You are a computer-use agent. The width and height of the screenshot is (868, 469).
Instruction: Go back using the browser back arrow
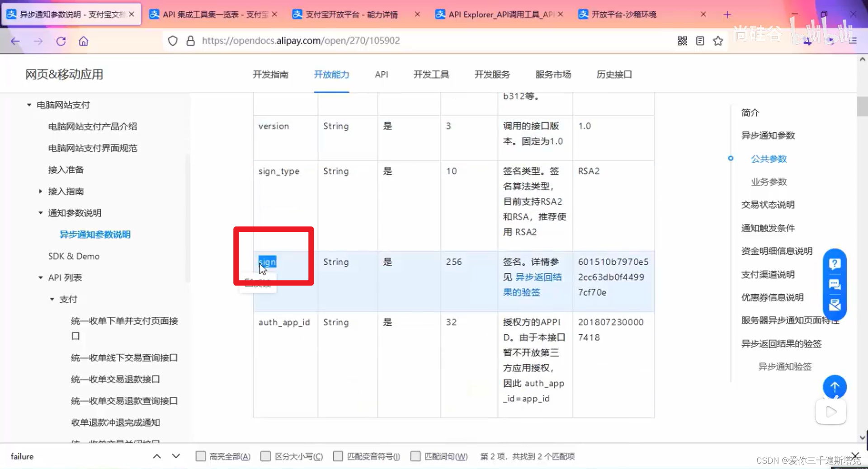15,41
